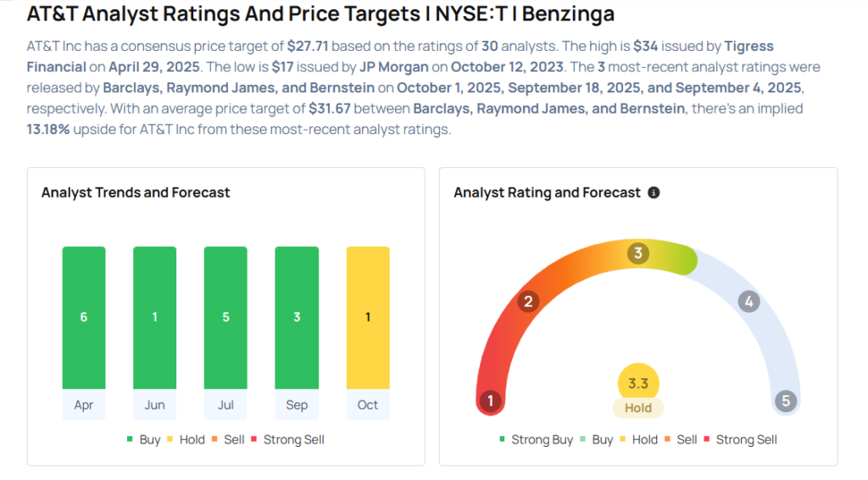Click the Oct month label
Screen dimensions: 868x480
click(368, 405)
